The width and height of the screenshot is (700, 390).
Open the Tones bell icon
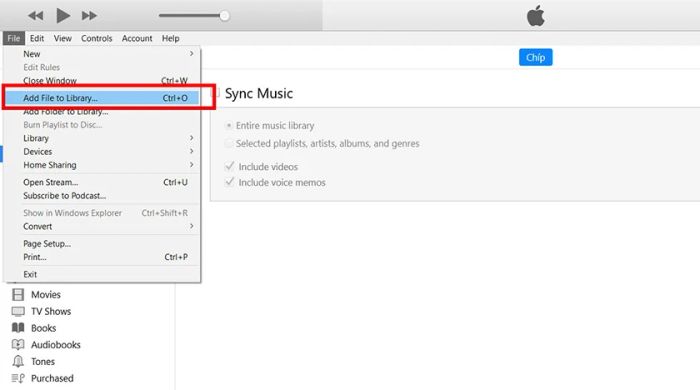click(x=18, y=361)
